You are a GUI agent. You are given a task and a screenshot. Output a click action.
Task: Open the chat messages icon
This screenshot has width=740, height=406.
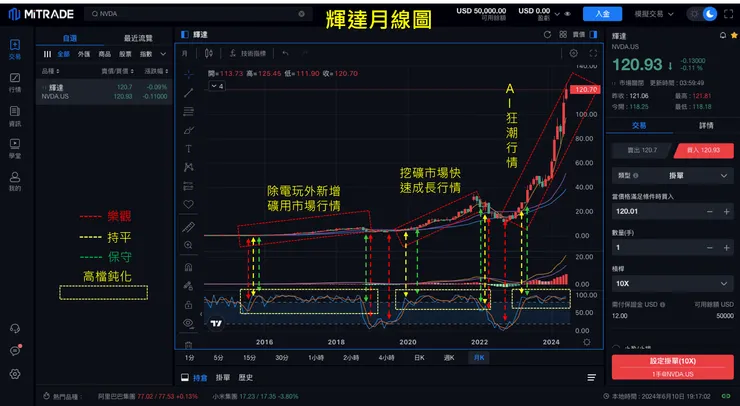coord(15,351)
